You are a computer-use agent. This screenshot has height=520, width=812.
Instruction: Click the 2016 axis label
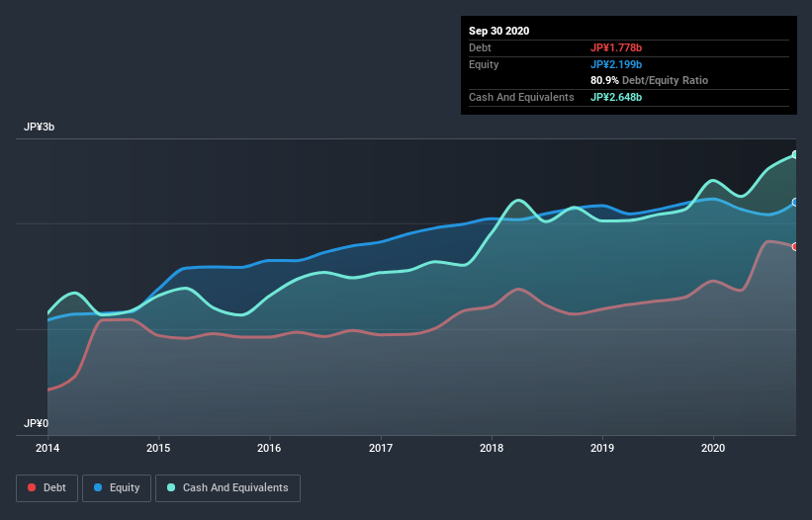tap(269, 448)
